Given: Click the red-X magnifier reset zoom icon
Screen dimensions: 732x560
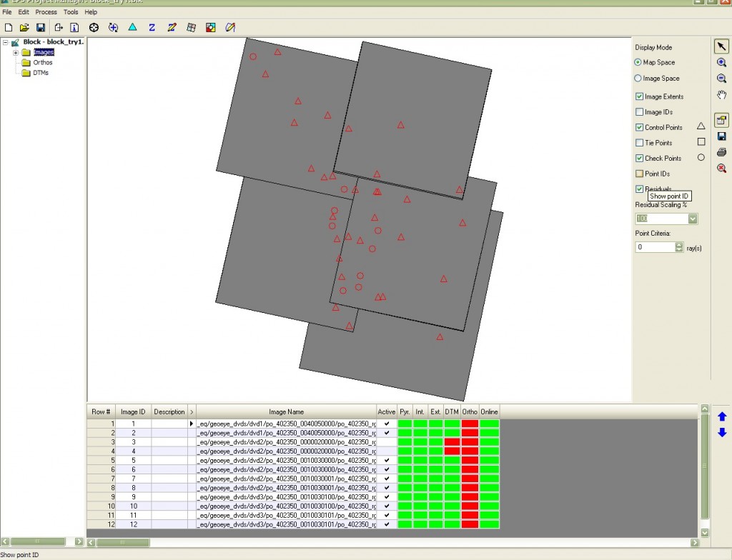Looking at the screenshot, I should pyautogui.click(x=721, y=168).
